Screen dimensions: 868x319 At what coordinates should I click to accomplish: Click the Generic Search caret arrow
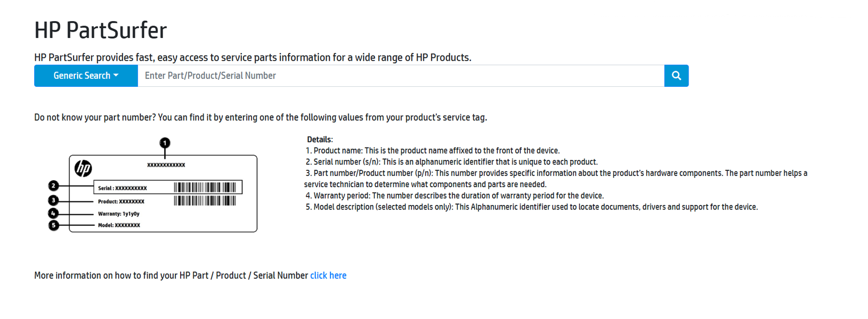(x=116, y=75)
